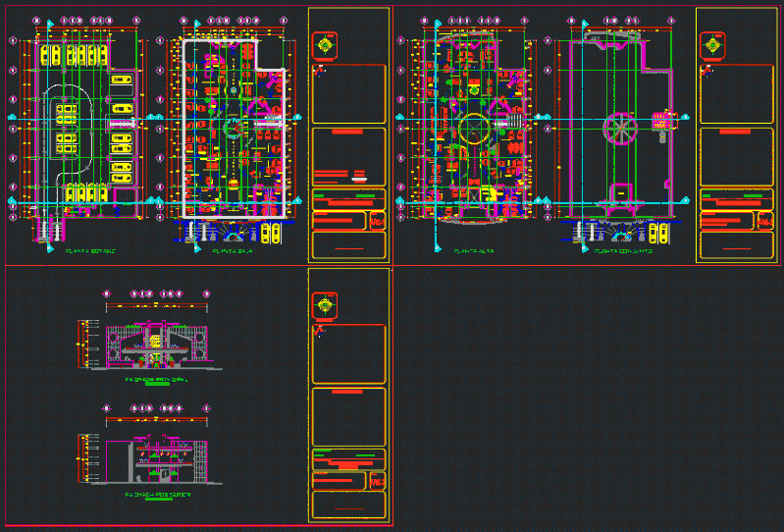This screenshot has width=784, height=532.
Task: Pick logo emblem in title block beside Planta Conjunto
Action: tap(713, 45)
